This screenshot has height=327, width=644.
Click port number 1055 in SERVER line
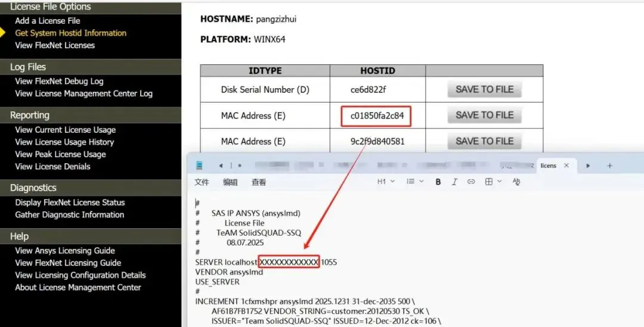[x=329, y=262]
